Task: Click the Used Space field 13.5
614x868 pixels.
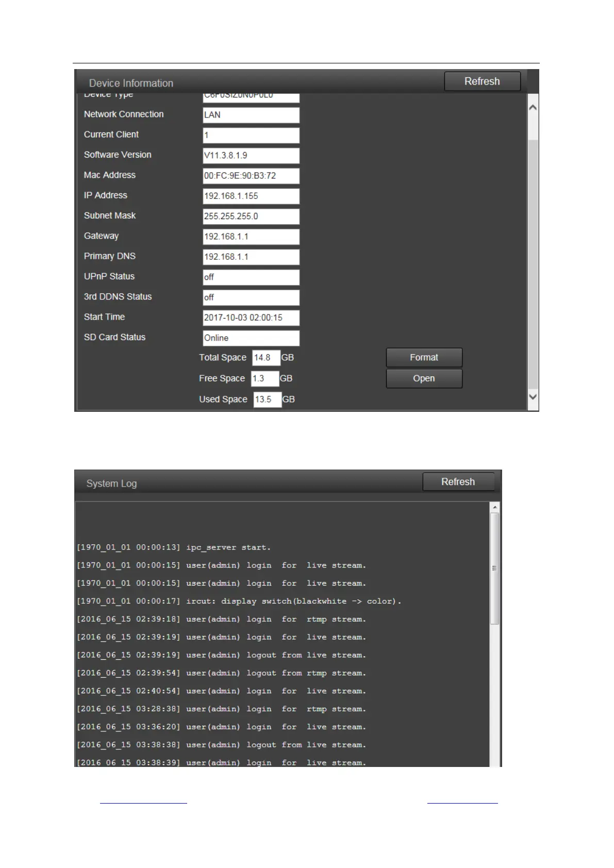Action: [268, 399]
